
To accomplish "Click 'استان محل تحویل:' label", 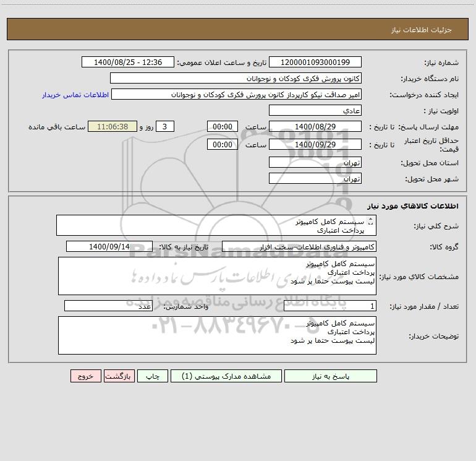I will pos(430,163).
